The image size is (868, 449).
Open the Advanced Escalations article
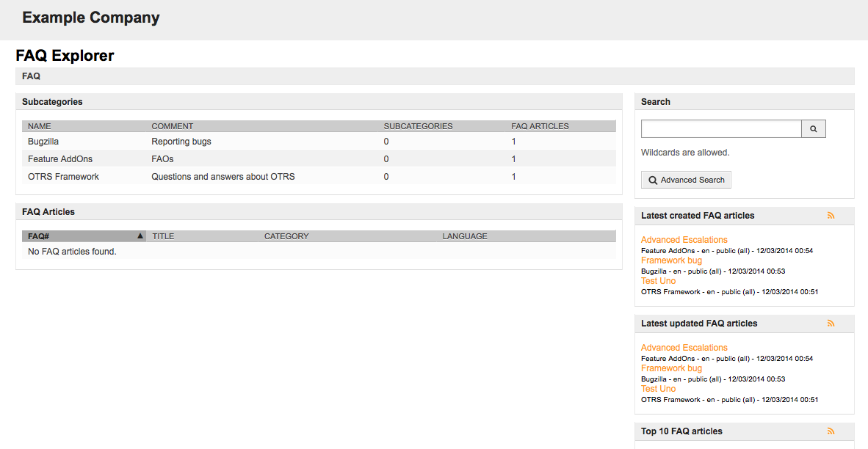point(684,239)
